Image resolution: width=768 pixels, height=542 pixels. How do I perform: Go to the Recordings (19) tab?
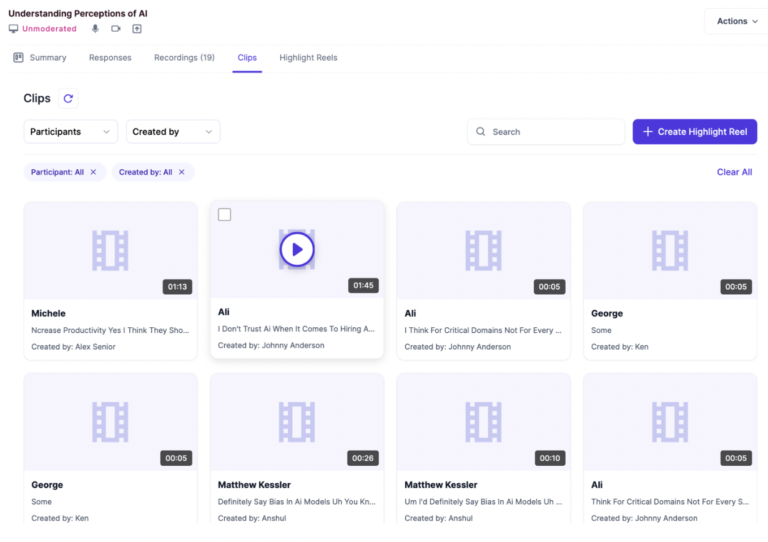[x=184, y=58]
